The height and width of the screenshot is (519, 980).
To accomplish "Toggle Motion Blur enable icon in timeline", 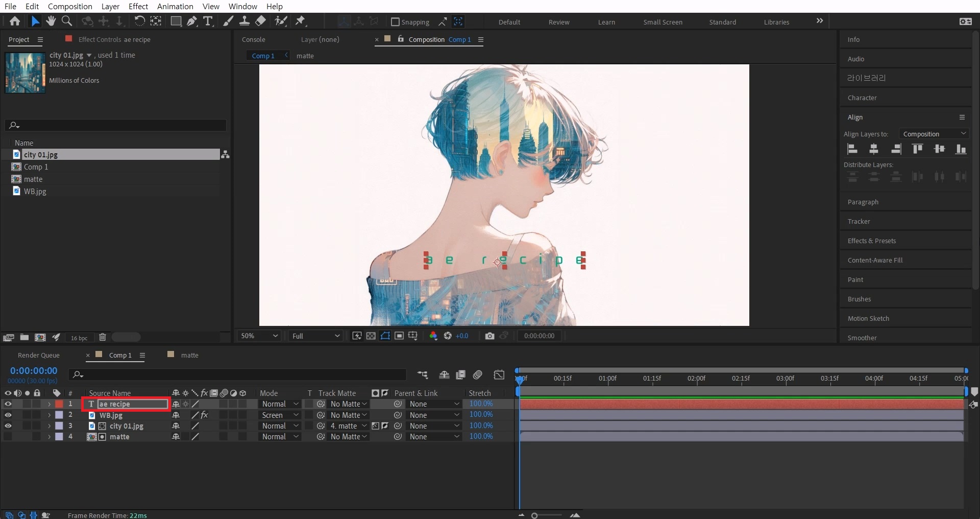I will click(x=478, y=375).
